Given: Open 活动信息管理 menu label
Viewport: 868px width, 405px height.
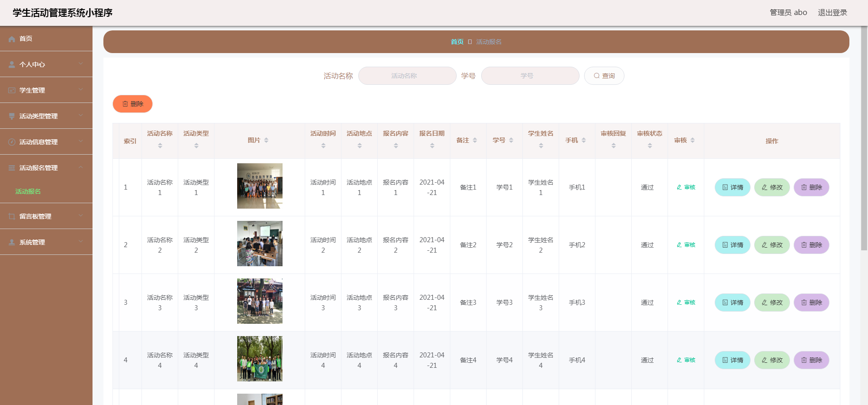Looking at the screenshot, I should 39,142.
